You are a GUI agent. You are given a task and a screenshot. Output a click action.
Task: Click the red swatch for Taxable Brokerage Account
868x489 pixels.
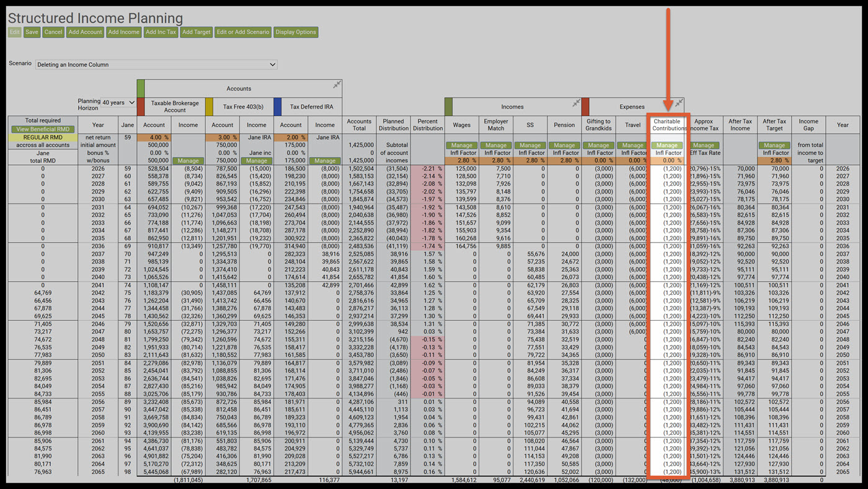point(140,107)
